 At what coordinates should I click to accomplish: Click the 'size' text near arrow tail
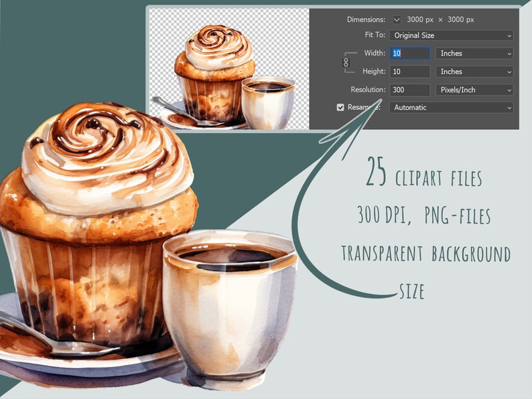pos(412,291)
